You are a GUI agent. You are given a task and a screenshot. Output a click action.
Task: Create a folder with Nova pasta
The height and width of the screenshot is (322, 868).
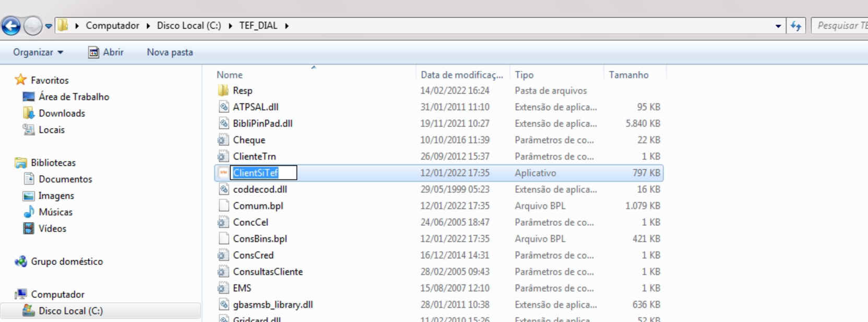(x=170, y=52)
